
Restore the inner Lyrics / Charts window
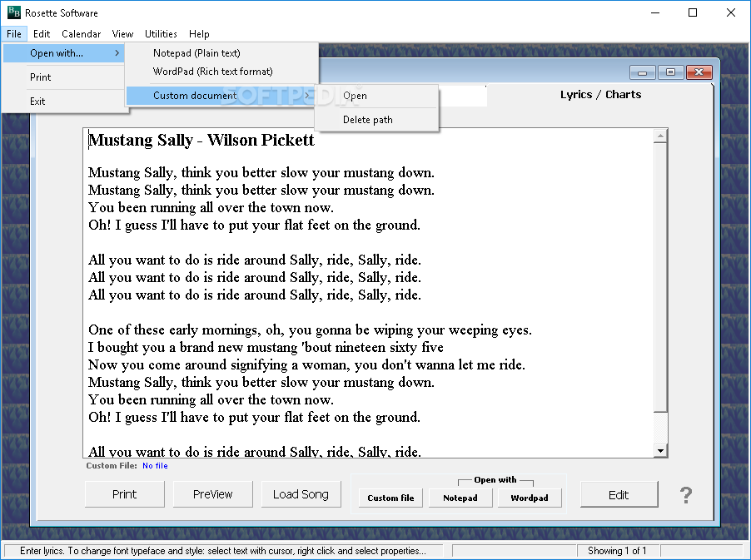pos(670,72)
